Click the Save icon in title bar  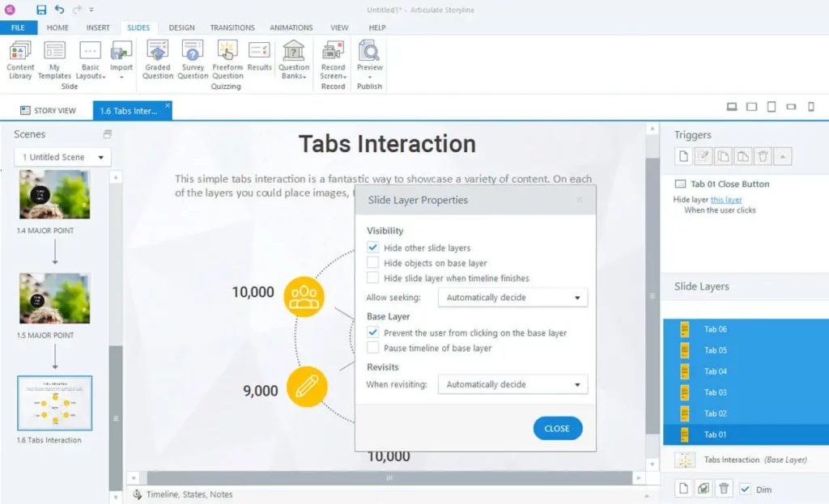tap(41, 10)
